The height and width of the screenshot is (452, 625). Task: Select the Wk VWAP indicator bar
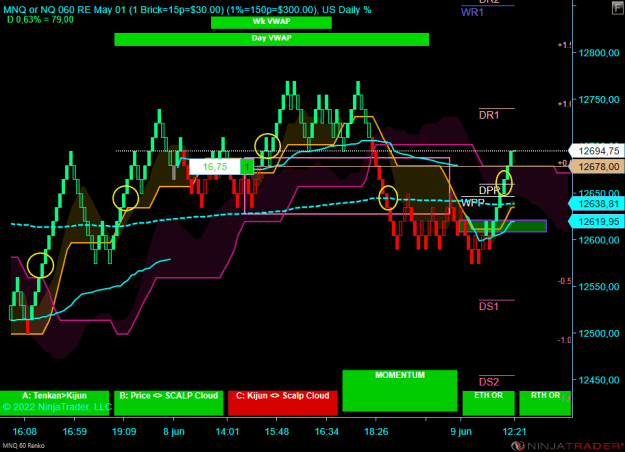pyautogui.click(x=271, y=22)
